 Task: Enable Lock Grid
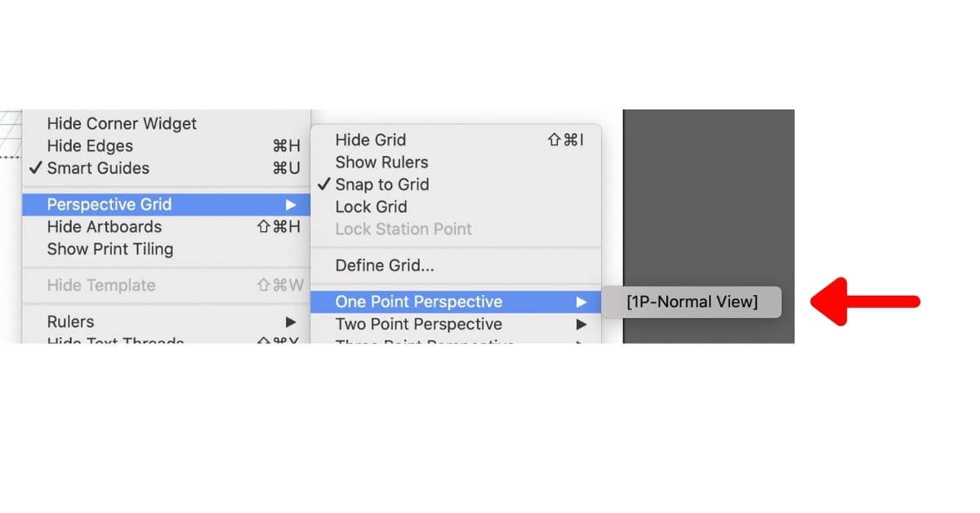point(371,207)
